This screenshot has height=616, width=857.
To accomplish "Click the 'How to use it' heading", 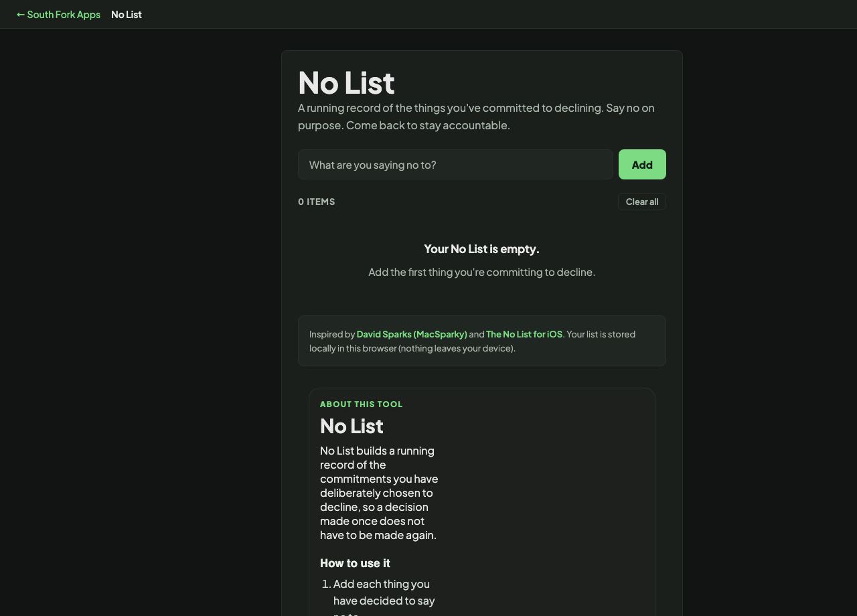I will coord(355,563).
